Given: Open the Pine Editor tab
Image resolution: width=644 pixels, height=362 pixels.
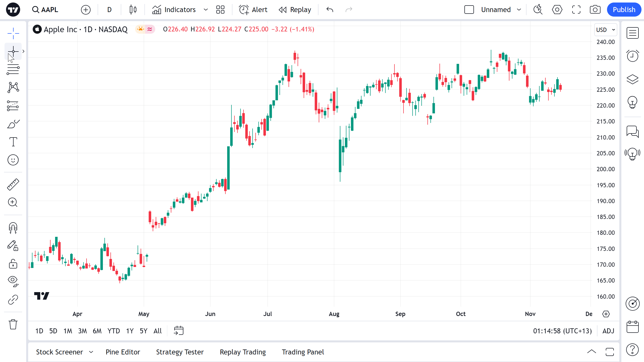Looking at the screenshot, I should 123,352.
